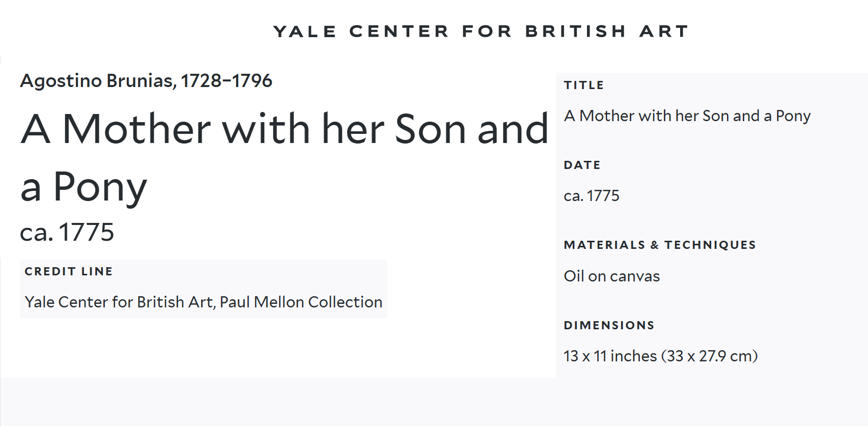This screenshot has height=426, width=868.
Task: Select the title value in the details panel
Action: point(687,116)
